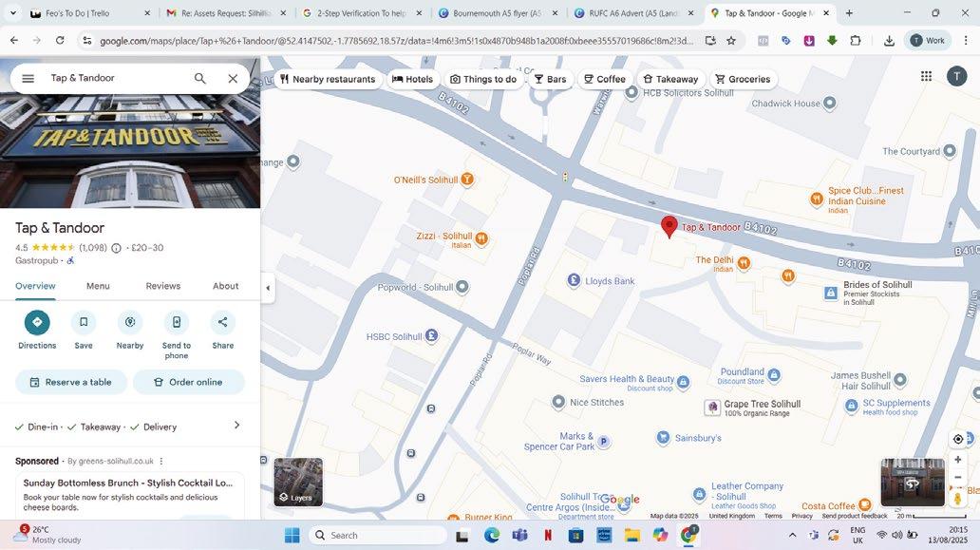Viewport: 980px width, 550px height.
Task: Open the Layers map type thumbnail
Action: click(298, 482)
